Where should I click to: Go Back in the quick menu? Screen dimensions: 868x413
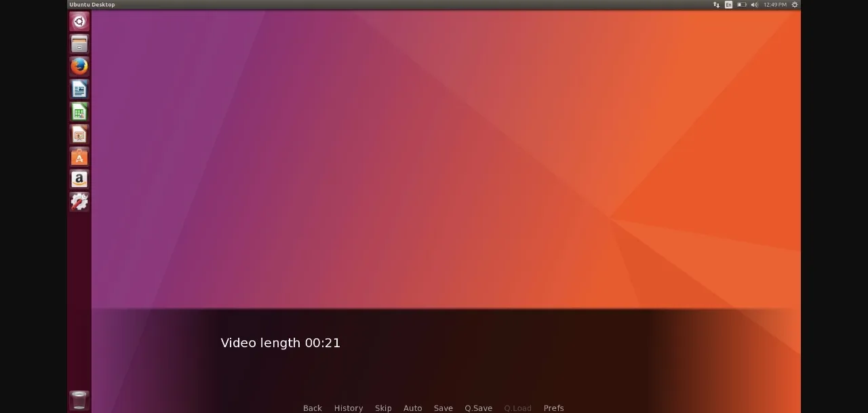313,408
